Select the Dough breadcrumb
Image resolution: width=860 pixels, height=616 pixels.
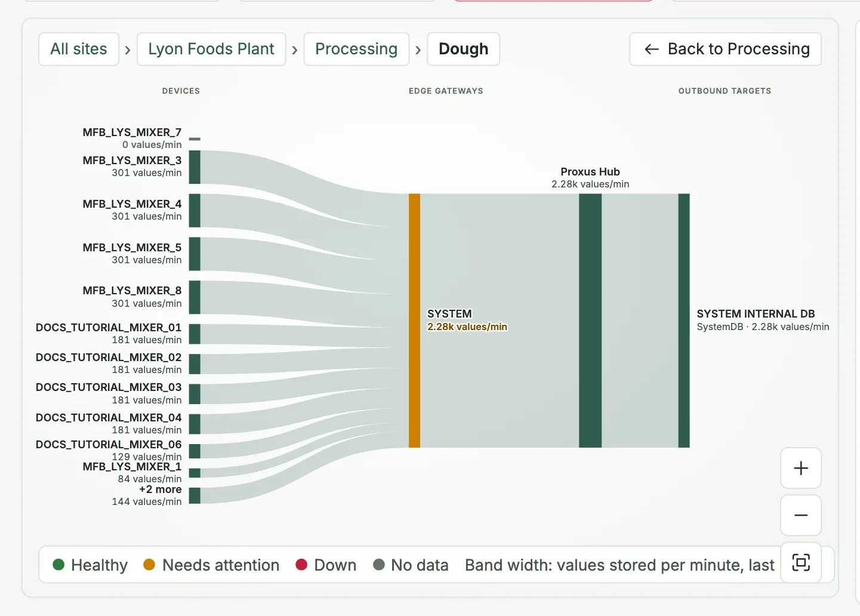coord(464,49)
